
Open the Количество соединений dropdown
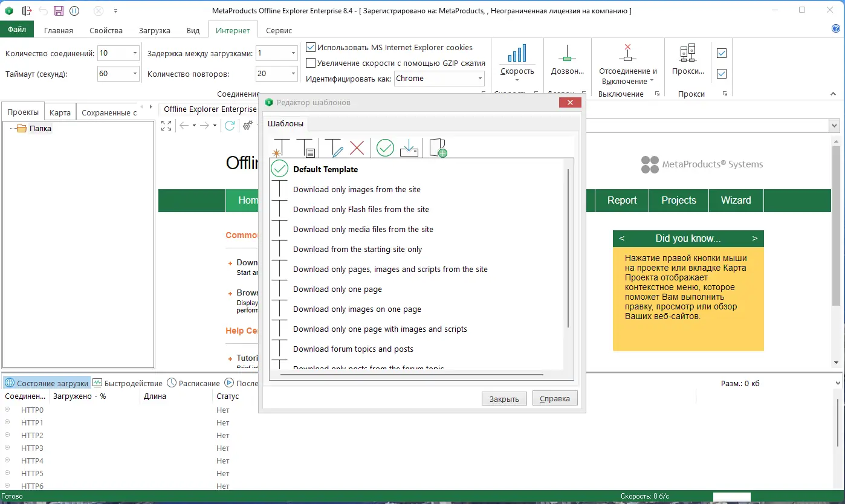click(x=135, y=53)
